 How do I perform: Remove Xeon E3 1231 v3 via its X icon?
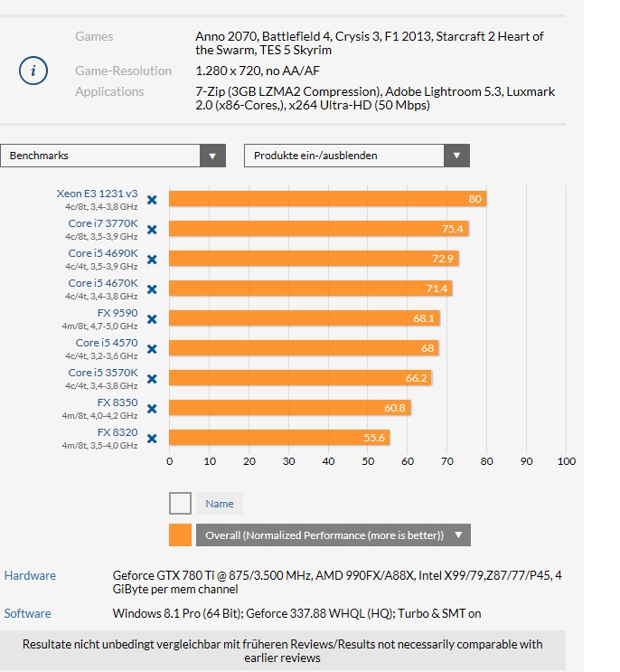(x=152, y=200)
